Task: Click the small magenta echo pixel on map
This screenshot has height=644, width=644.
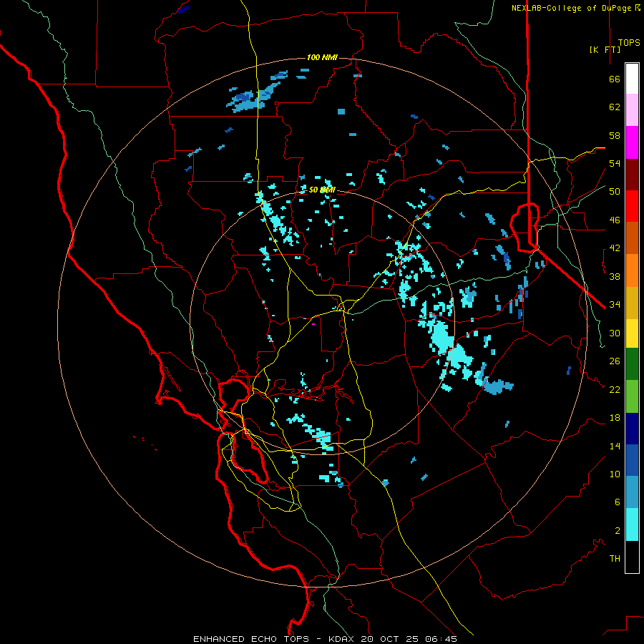Action: pyautogui.click(x=313, y=324)
